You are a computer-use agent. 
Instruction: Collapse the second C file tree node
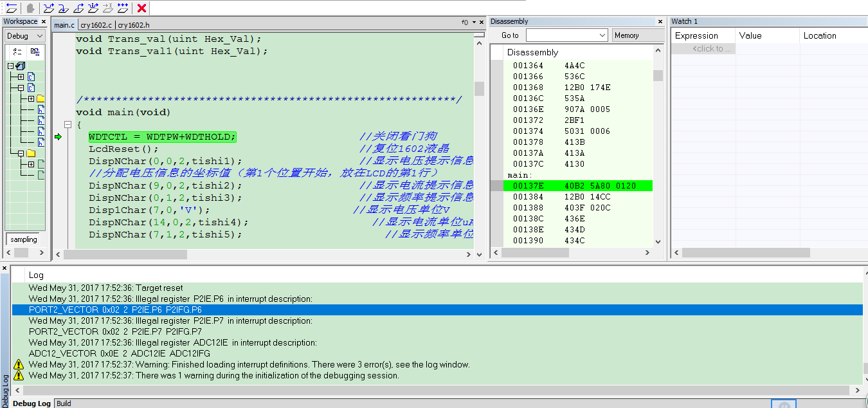click(x=21, y=88)
